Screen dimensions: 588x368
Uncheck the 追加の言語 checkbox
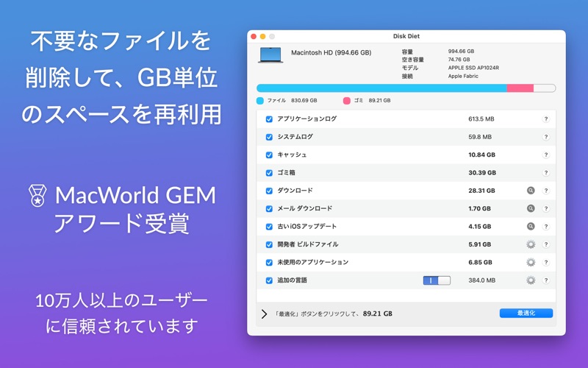pyautogui.click(x=269, y=280)
